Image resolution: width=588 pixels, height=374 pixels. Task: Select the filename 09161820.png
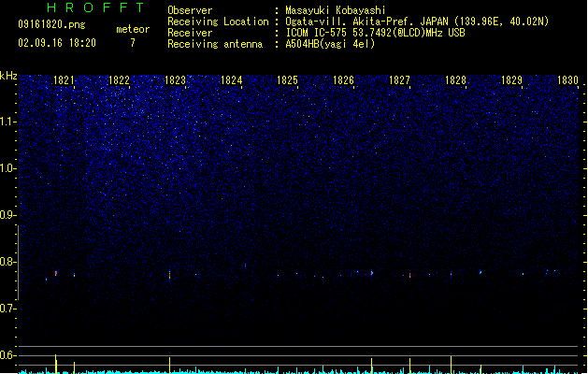click(x=51, y=24)
